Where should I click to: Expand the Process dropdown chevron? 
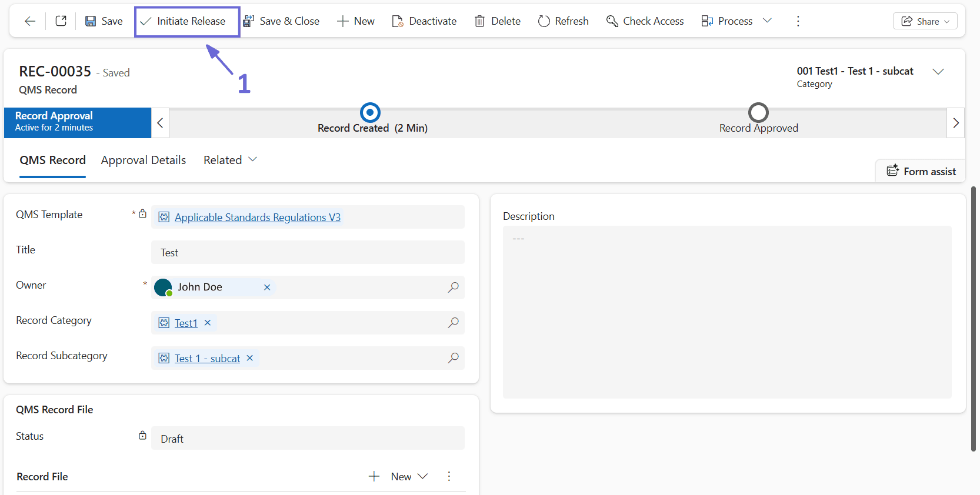(767, 21)
